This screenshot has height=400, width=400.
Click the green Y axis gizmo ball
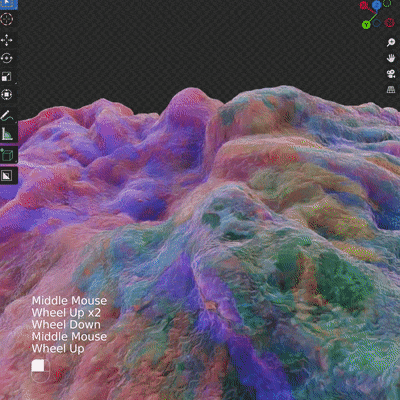[366, 24]
